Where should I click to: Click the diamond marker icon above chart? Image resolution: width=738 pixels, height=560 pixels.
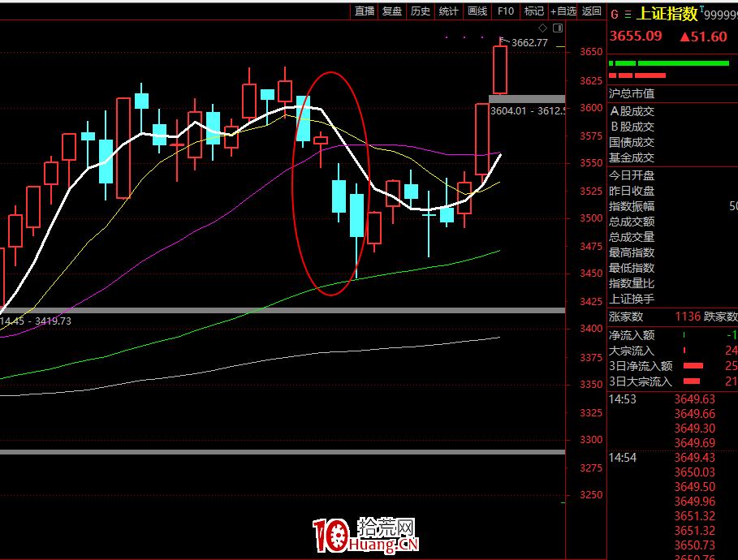(x=542, y=28)
